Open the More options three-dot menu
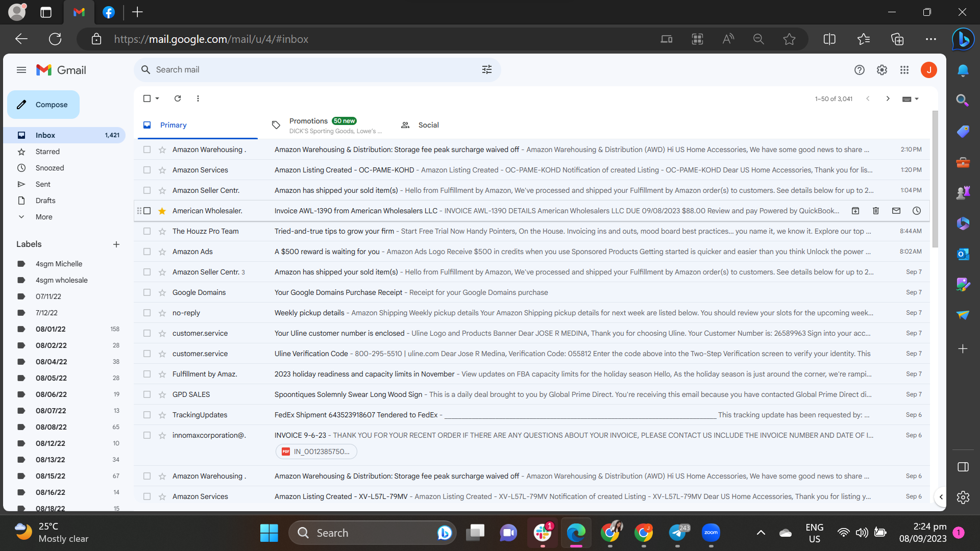Screen dimensions: 980x551 [x=198, y=98]
